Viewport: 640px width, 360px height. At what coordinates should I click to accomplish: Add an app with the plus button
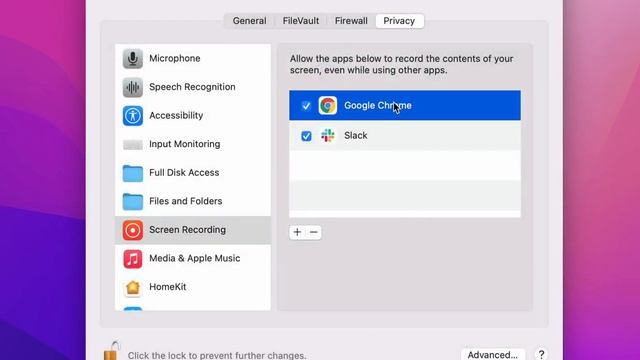click(x=297, y=232)
